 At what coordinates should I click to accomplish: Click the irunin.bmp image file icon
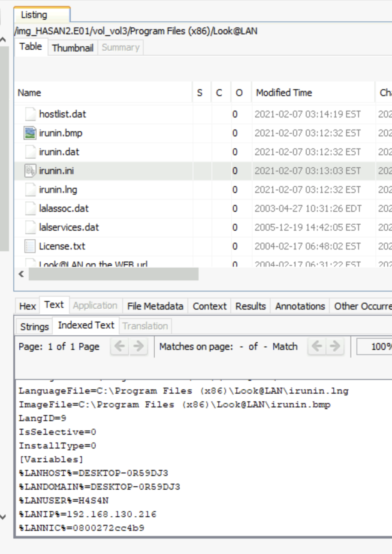(x=30, y=133)
